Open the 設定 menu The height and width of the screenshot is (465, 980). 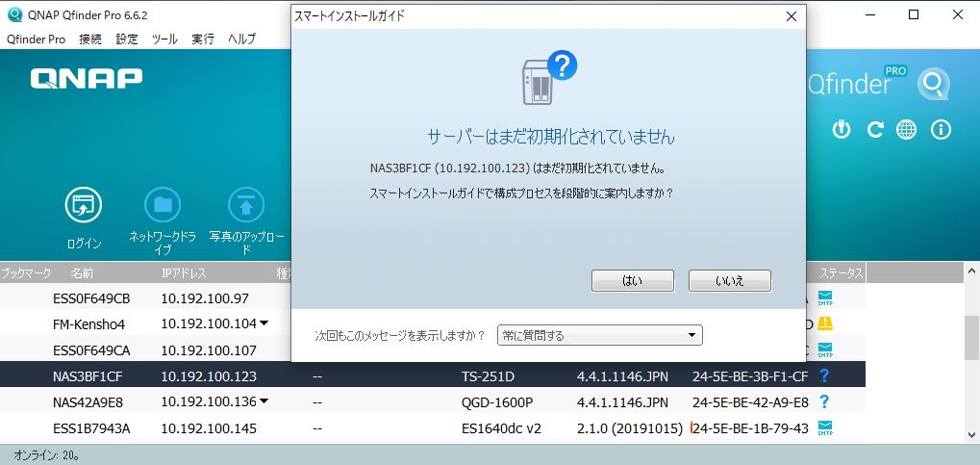[127, 39]
